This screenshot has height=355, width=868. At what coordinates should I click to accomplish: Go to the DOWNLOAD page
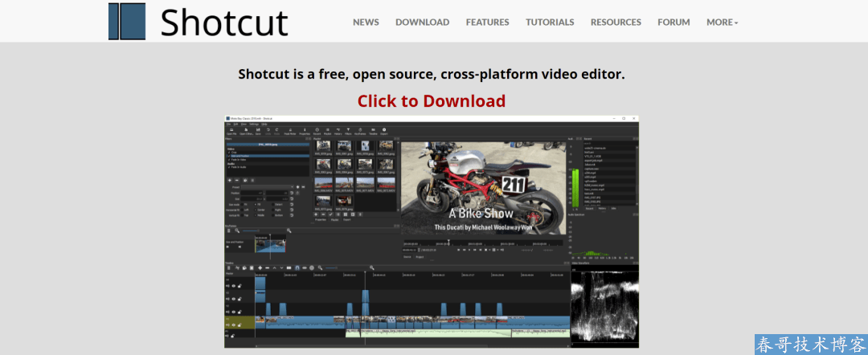click(x=423, y=22)
